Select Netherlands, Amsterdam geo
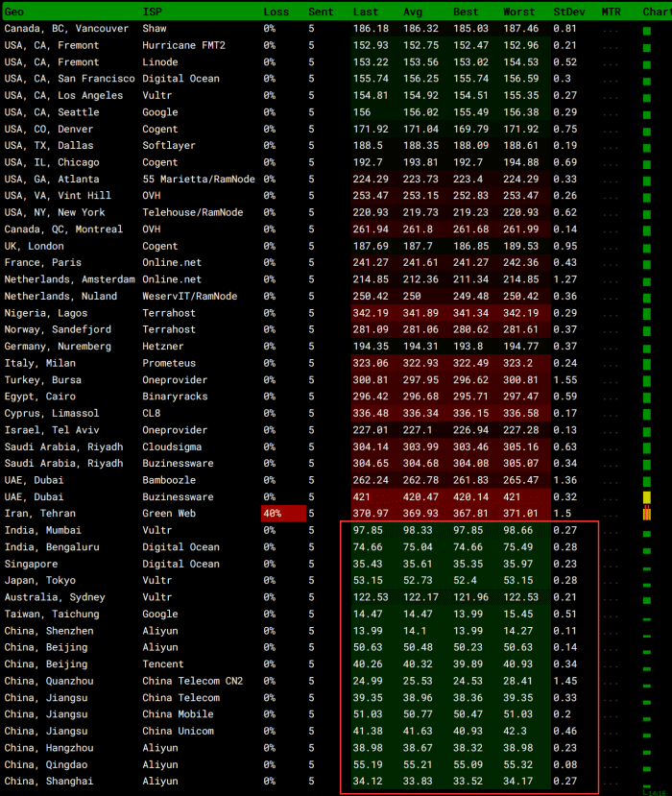Viewport: 672px width, 796px height. click(x=69, y=279)
